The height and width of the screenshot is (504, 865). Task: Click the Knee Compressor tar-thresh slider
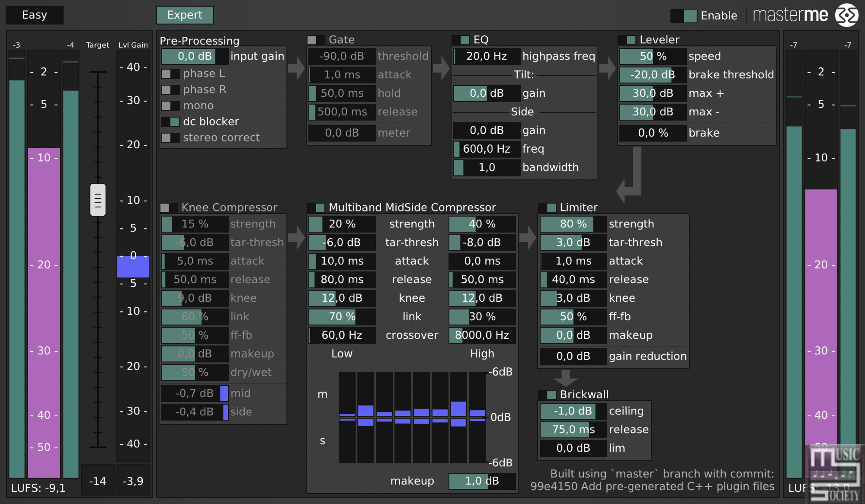[x=195, y=242]
